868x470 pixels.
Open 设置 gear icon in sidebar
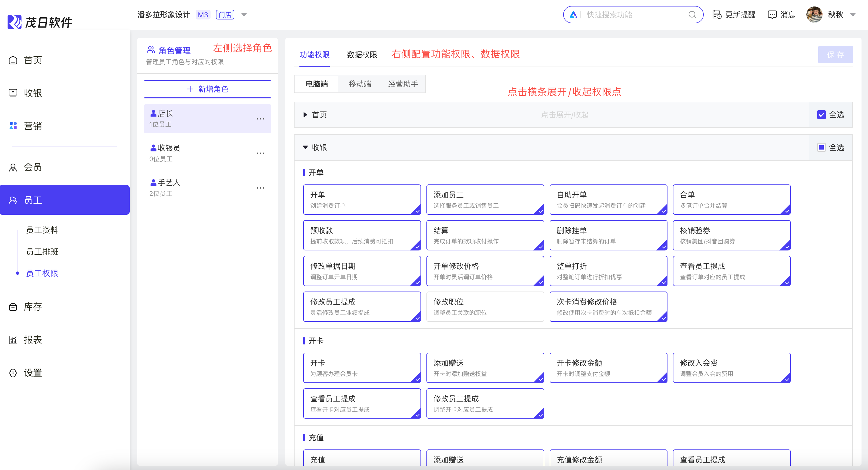(13, 373)
